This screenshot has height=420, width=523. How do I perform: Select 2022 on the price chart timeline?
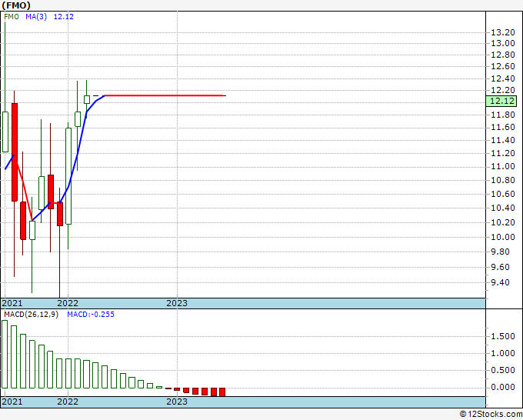pyautogui.click(x=68, y=303)
